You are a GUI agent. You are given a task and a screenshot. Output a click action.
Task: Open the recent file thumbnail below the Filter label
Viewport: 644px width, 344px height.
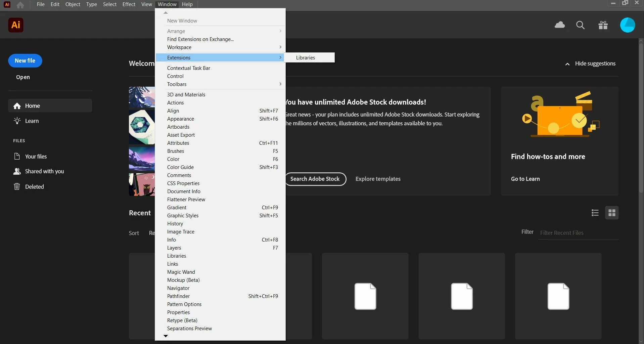pyautogui.click(x=558, y=296)
